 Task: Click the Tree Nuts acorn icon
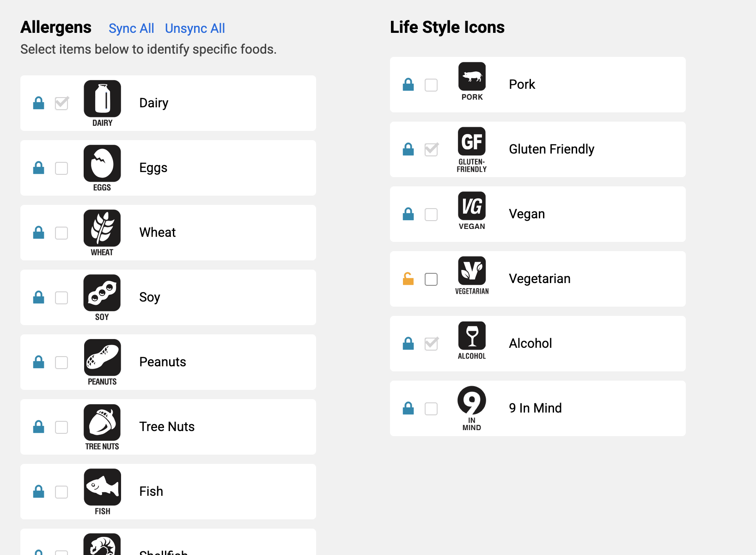[x=102, y=423]
